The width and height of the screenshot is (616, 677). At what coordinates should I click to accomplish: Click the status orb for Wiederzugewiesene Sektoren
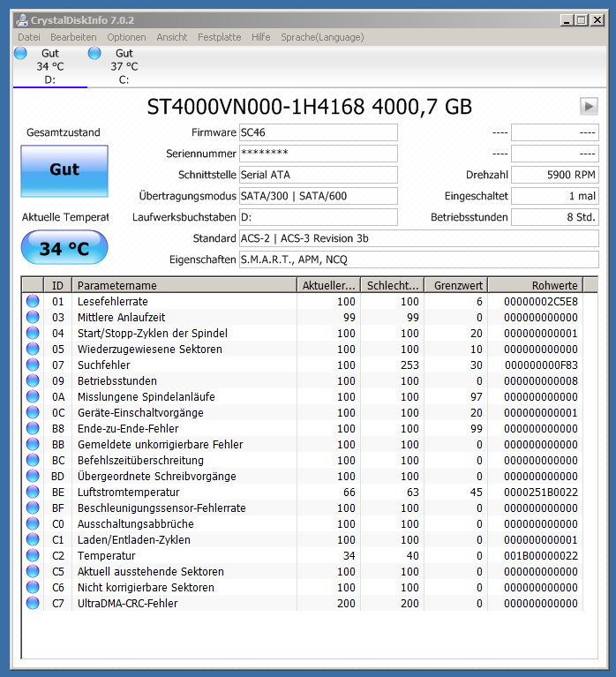click(33, 349)
